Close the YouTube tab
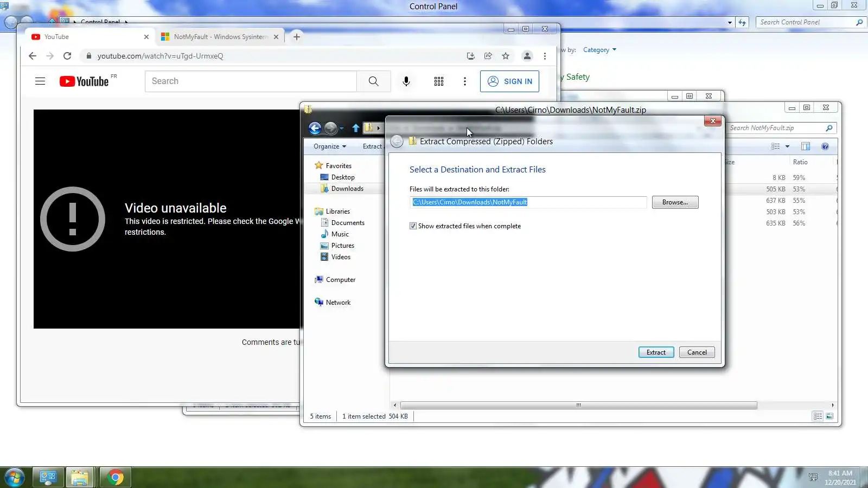The height and width of the screenshot is (488, 868). pyautogui.click(x=146, y=37)
